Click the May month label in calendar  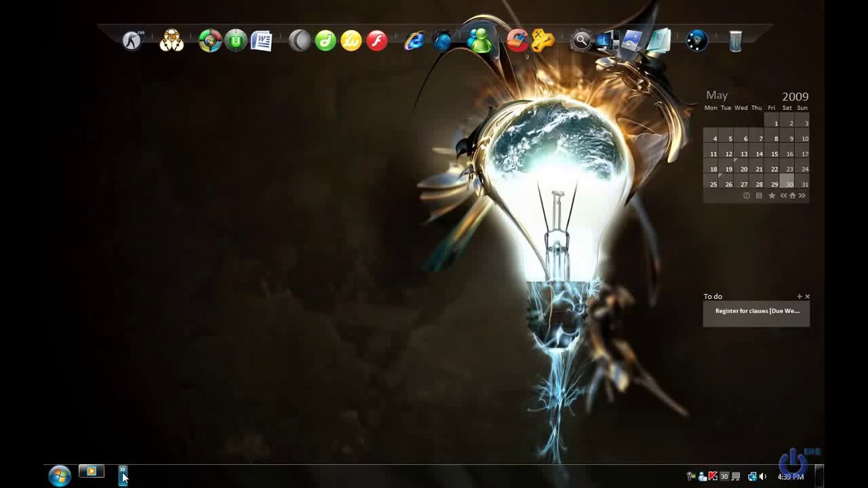click(717, 96)
